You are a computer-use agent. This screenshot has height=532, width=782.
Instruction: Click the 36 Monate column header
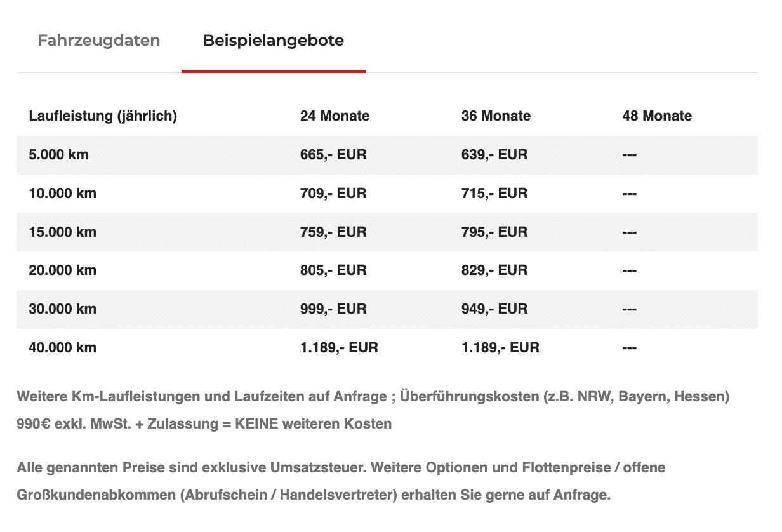[496, 116]
